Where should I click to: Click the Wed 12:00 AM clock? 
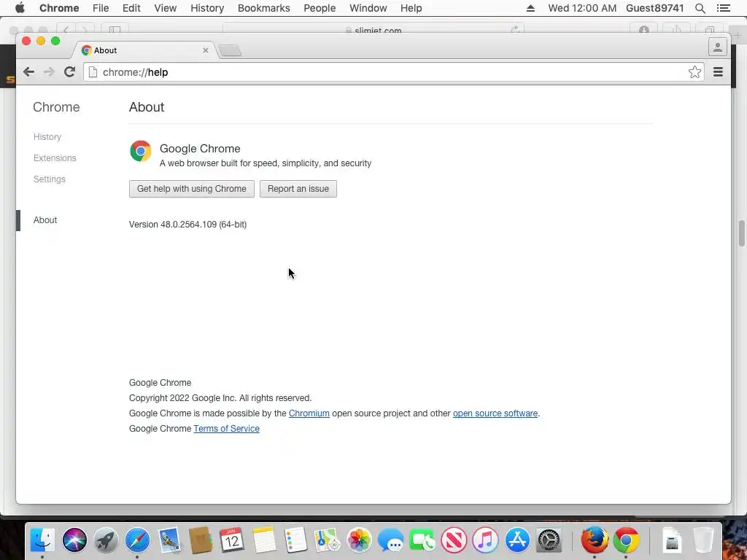pos(582,8)
